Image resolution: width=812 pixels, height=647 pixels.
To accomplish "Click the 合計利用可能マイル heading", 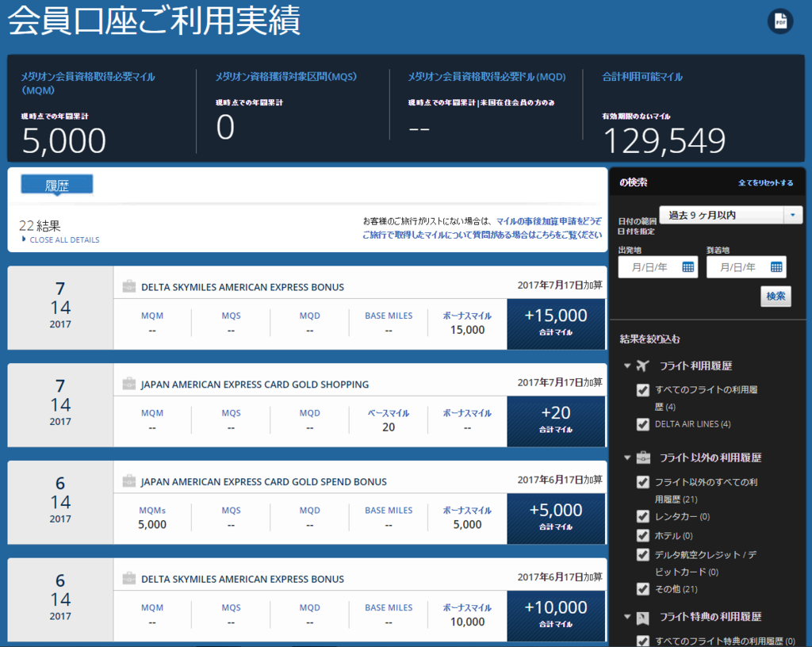I will point(642,77).
